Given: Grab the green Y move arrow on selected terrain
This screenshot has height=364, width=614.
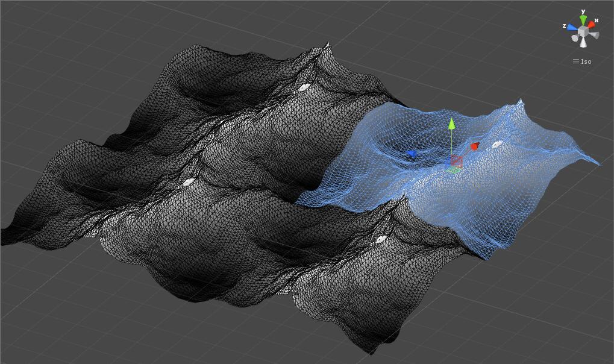Looking at the screenshot, I should (451, 124).
